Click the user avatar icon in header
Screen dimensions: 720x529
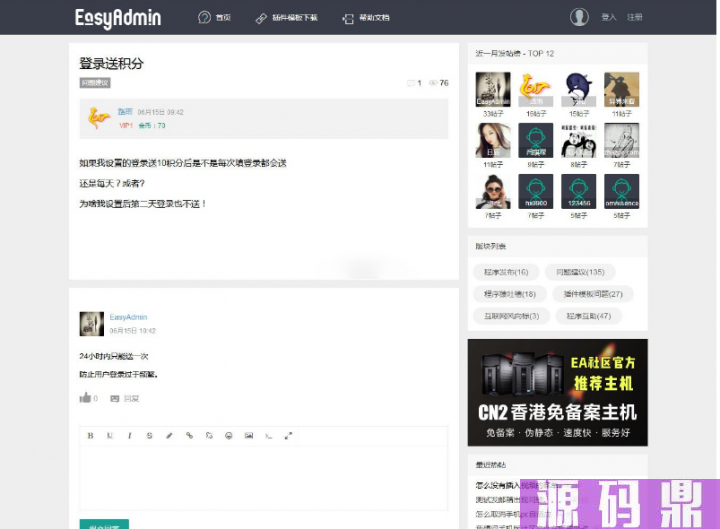pos(579,17)
